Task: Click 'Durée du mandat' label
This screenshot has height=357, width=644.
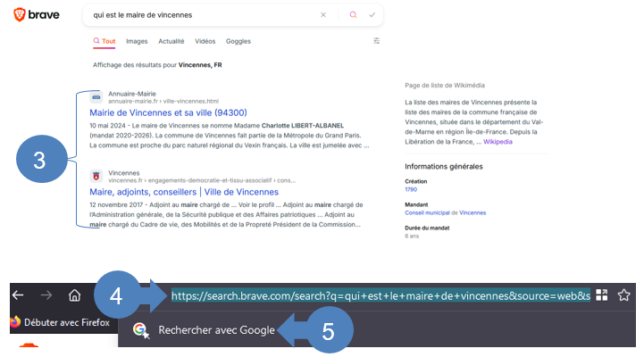Action: 427,228
